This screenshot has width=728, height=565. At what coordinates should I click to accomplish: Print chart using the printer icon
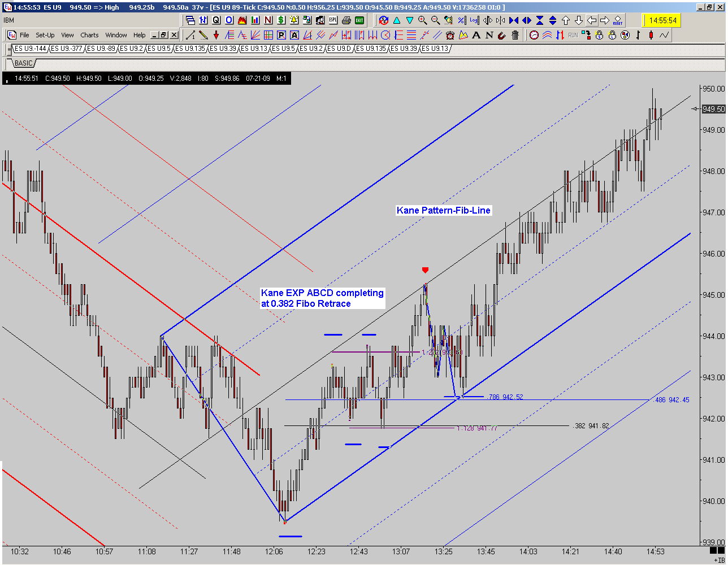click(x=346, y=20)
